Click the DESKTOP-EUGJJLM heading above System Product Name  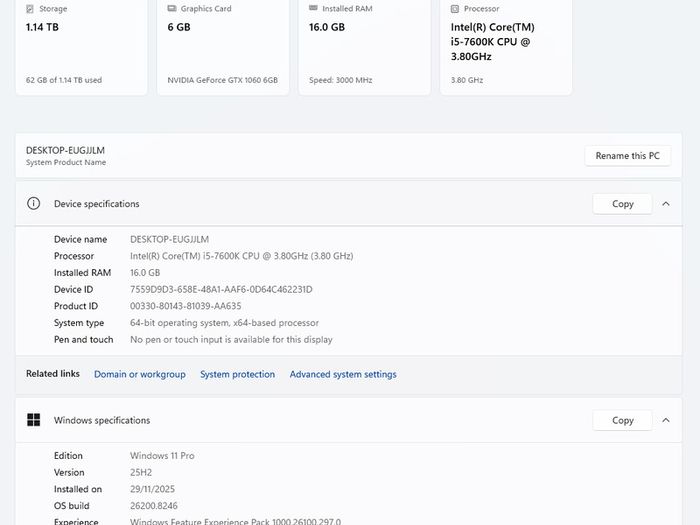click(x=65, y=150)
